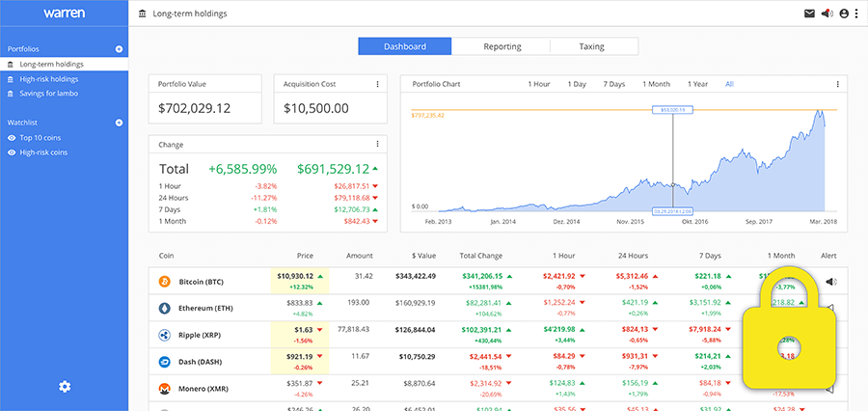Image resolution: width=868 pixels, height=411 pixels.
Task: Click the $797,235.42 chart peak label
Action: [428, 115]
